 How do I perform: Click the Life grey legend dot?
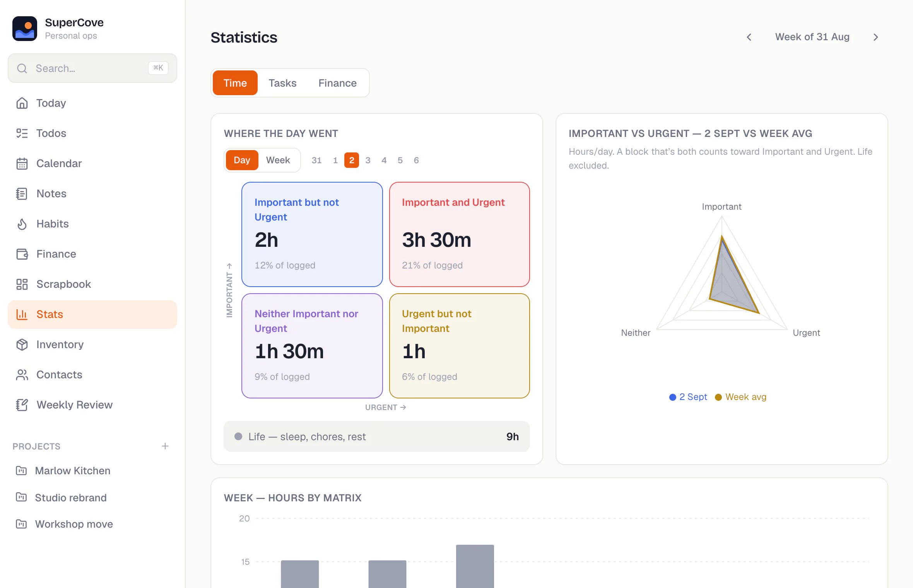click(238, 436)
